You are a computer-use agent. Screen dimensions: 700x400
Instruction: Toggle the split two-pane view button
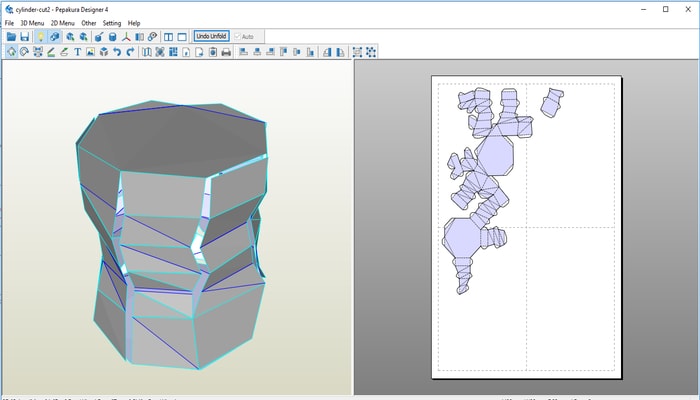pyautogui.click(x=167, y=36)
